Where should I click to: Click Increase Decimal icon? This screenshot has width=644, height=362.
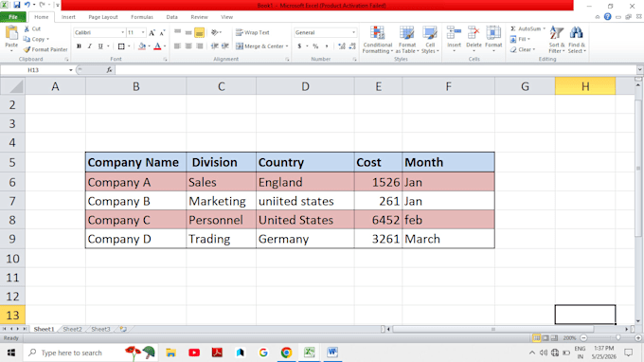click(x=342, y=46)
